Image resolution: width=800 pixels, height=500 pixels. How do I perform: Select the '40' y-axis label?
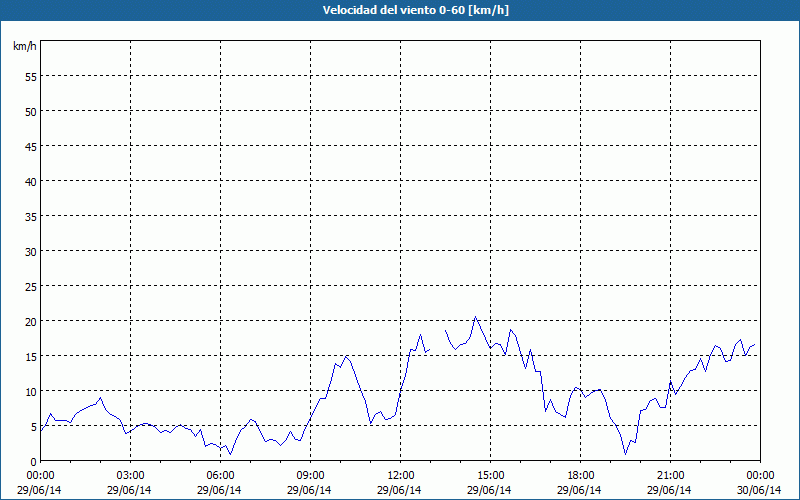click(x=31, y=182)
